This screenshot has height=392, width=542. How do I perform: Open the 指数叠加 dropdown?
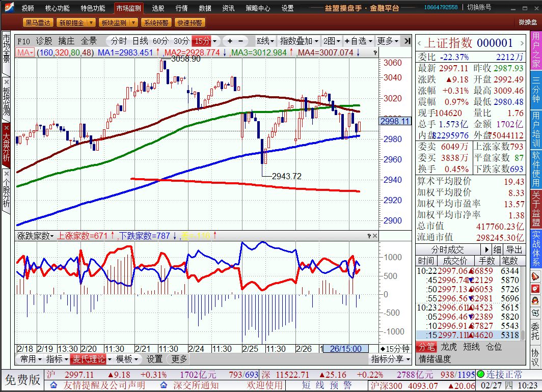pyautogui.click(x=299, y=41)
